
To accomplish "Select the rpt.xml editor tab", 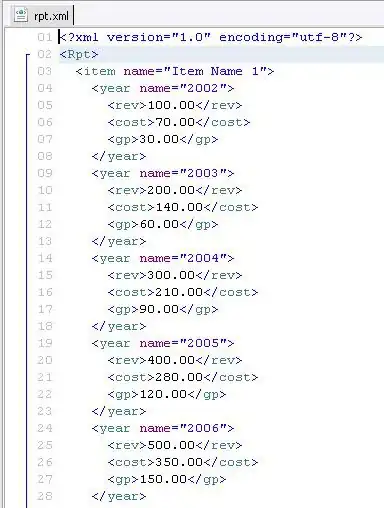I will pyautogui.click(x=42, y=15).
